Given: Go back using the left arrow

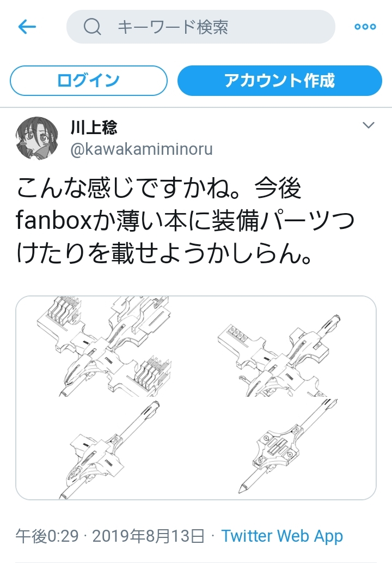Looking at the screenshot, I should [27, 27].
